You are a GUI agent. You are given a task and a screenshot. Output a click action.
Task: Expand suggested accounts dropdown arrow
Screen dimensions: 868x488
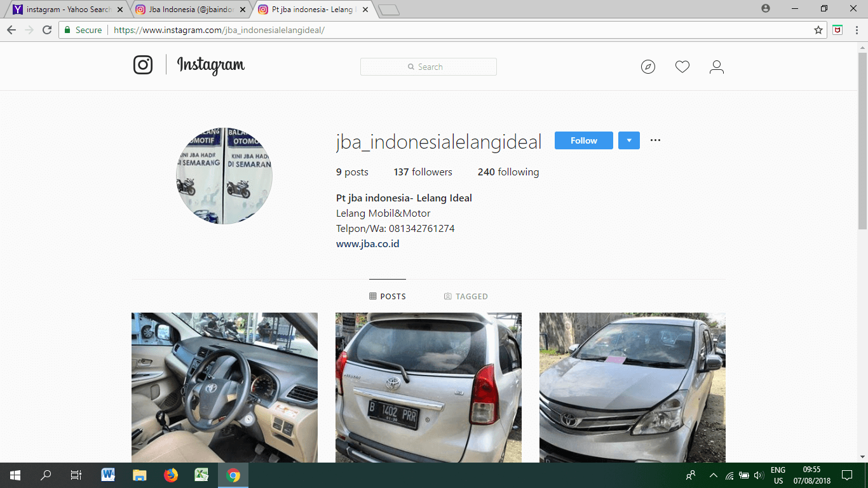point(628,140)
